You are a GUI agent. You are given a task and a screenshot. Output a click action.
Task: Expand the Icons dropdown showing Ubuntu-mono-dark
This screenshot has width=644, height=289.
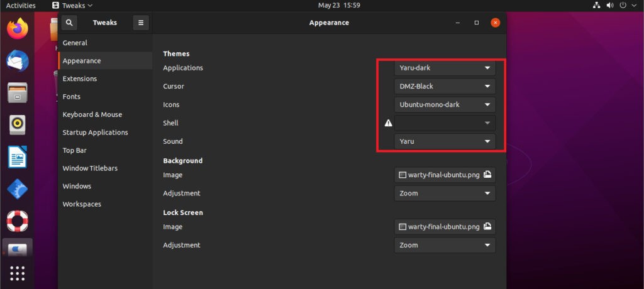(445, 105)
